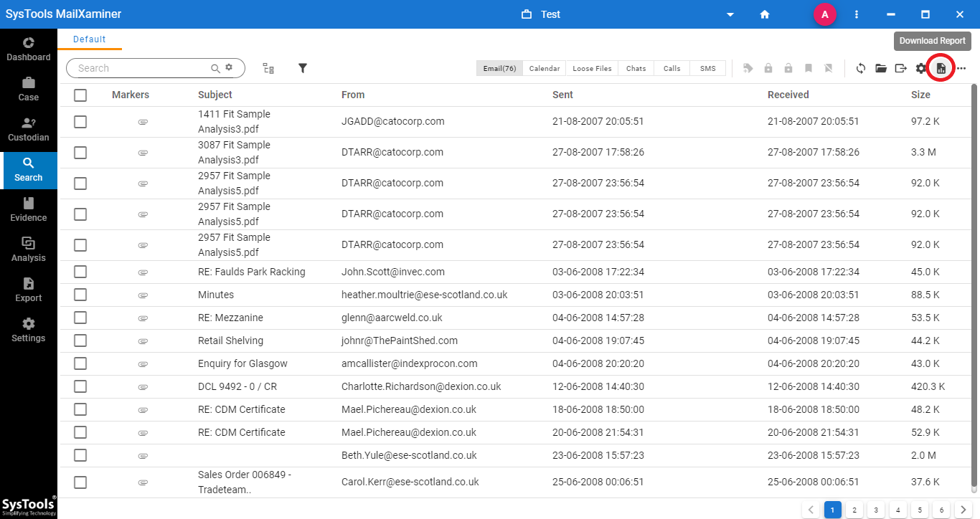Image resolution: width=980 pixels, height=519 pixels.
Task: Select the Search sidebar item
Action: 29,170
